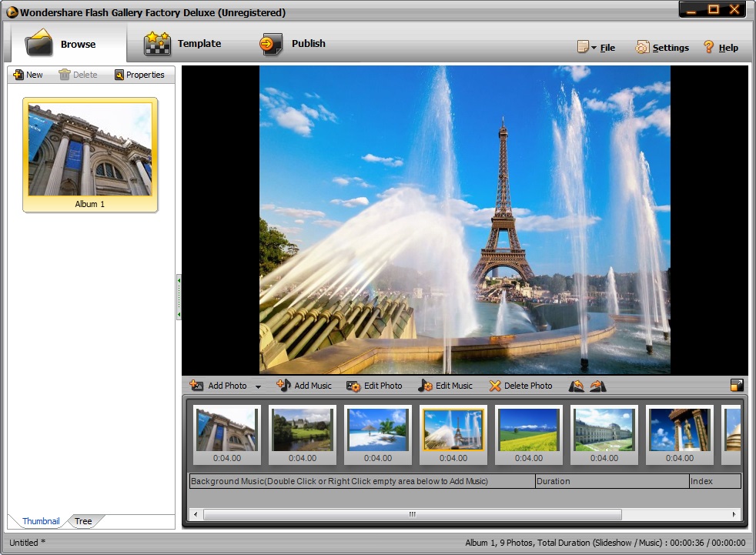Select the Edit Music icon
756x555 pixels.
click(445, 385)
